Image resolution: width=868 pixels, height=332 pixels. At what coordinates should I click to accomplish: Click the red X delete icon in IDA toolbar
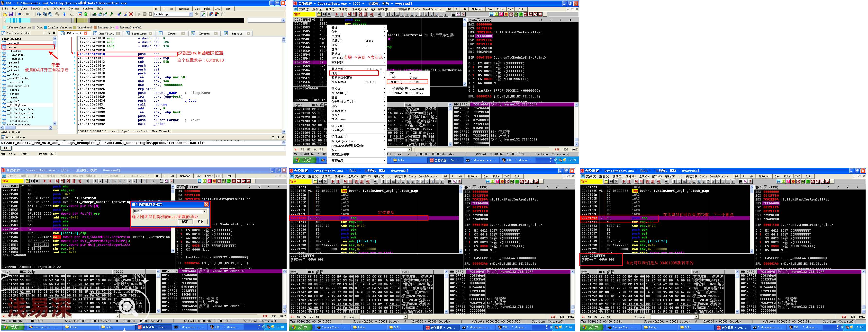pyautogui.click(x=131, y=14)
